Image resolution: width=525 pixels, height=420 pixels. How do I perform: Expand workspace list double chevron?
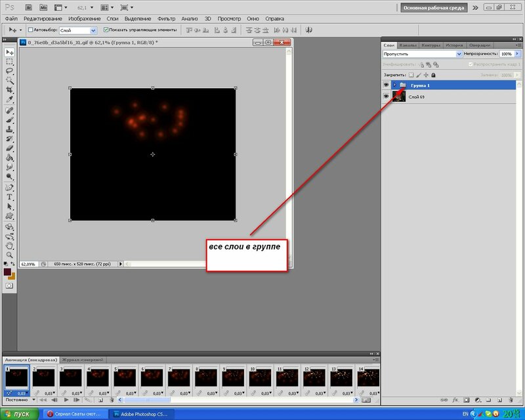pyautogui.click(x=475, y=8)
